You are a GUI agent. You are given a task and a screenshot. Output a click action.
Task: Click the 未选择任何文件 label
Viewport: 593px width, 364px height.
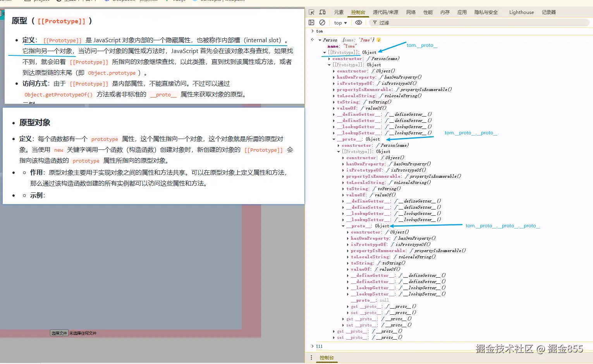[83, 333]
